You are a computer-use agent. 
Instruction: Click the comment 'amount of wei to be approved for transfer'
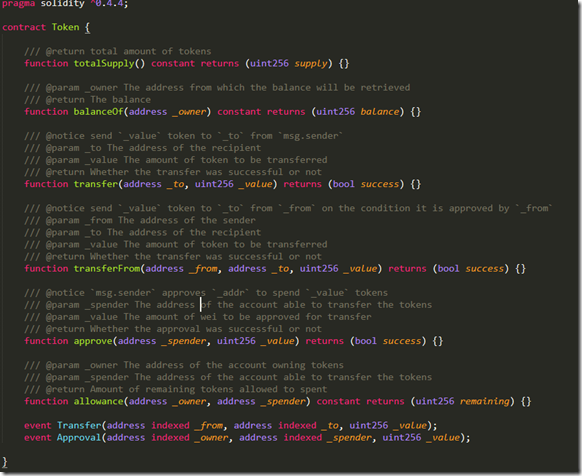(258, 317)
